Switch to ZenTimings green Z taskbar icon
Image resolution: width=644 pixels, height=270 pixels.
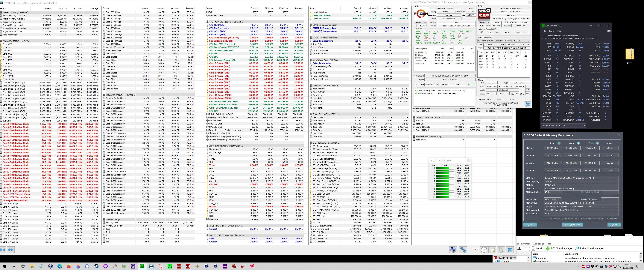click(x=142, y=266)
